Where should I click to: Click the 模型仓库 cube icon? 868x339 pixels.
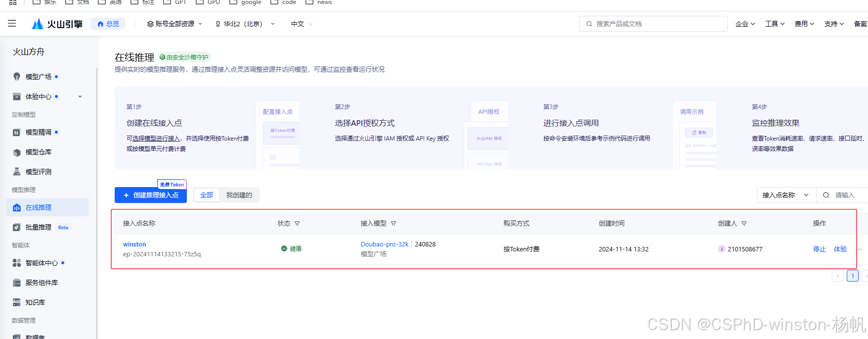(17, 152)
